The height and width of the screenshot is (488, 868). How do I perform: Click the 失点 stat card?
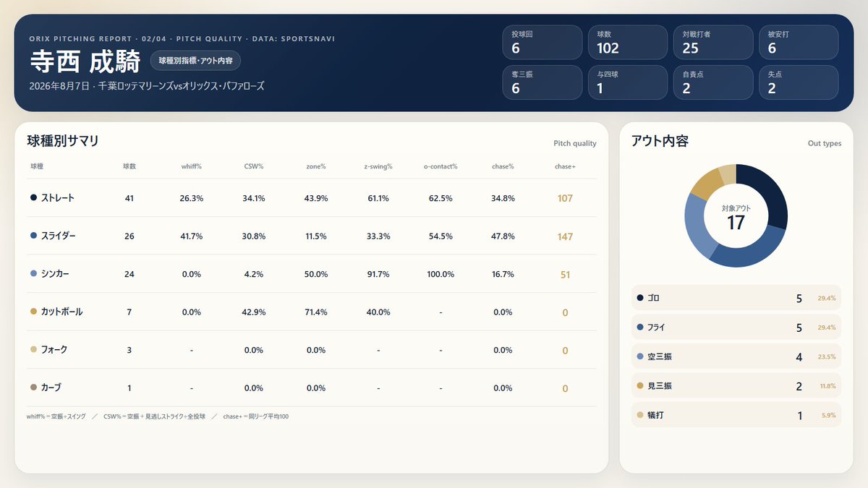799,82
